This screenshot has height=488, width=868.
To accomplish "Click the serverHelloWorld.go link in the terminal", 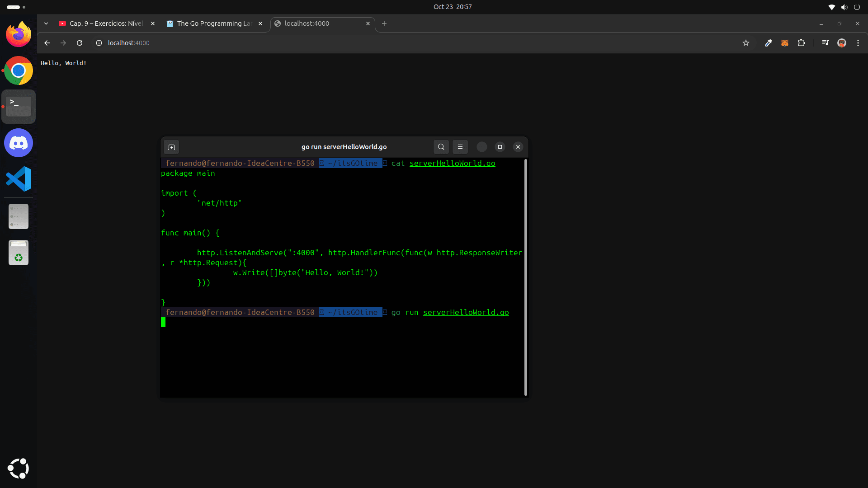I will (466, 312).
